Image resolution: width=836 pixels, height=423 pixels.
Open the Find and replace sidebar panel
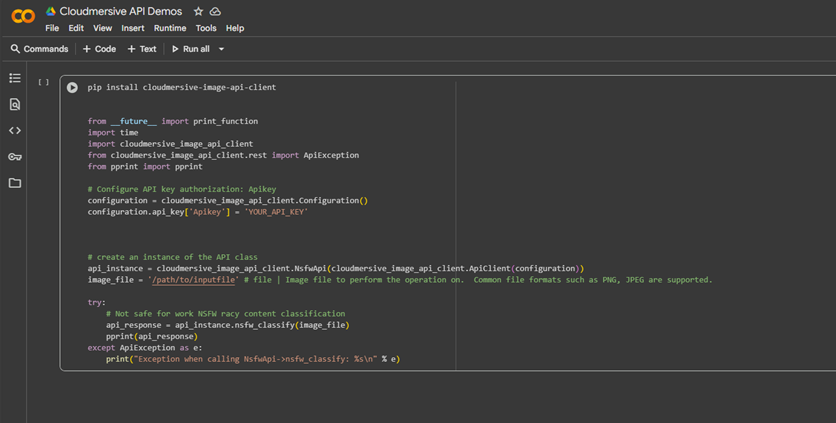click(15, 104)
